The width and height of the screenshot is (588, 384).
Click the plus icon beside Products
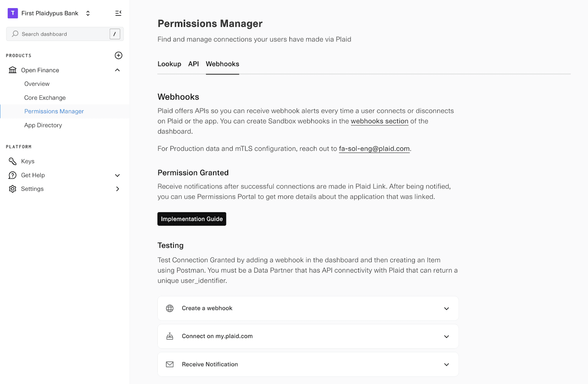tap(118, 55)
